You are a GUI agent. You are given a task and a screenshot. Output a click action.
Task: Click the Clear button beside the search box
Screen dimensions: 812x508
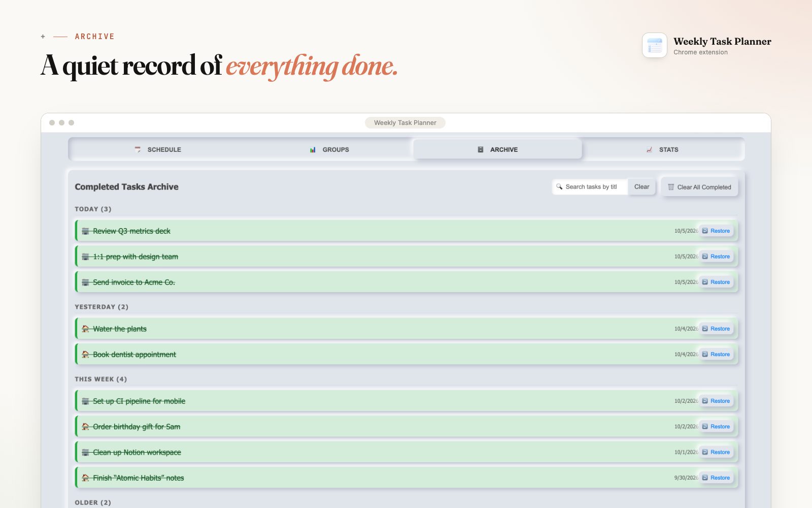pyautogui.click(x=641, y=187)
